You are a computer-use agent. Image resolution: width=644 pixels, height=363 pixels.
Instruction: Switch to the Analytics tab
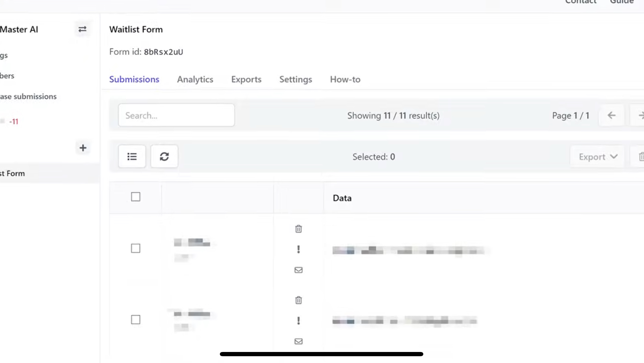(x=195, y=79)
